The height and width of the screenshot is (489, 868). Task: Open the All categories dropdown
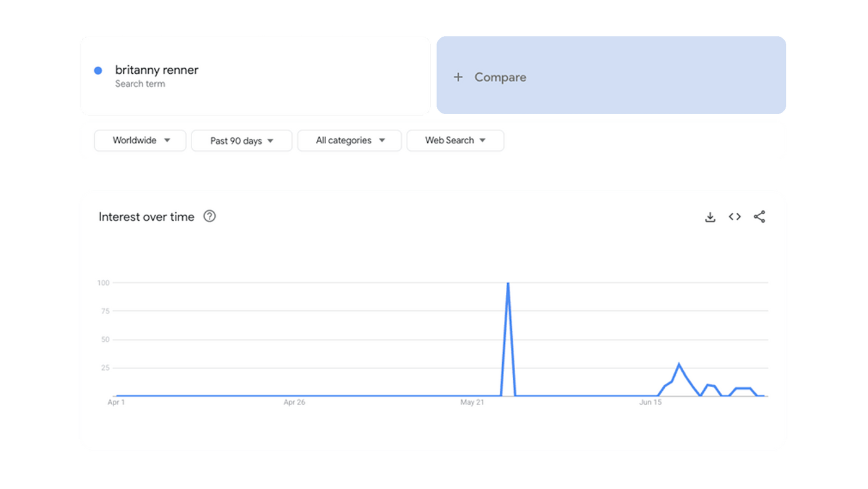350,140
